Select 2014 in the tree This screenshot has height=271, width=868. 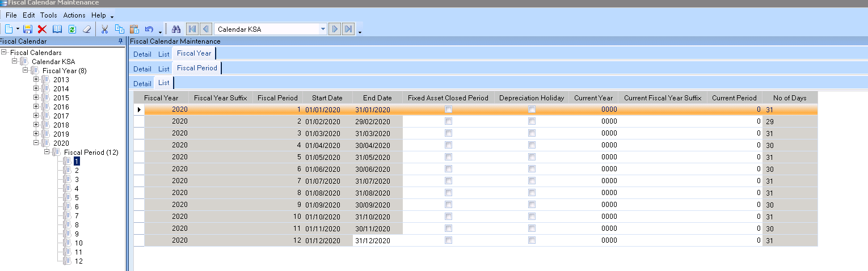(61, 89)
